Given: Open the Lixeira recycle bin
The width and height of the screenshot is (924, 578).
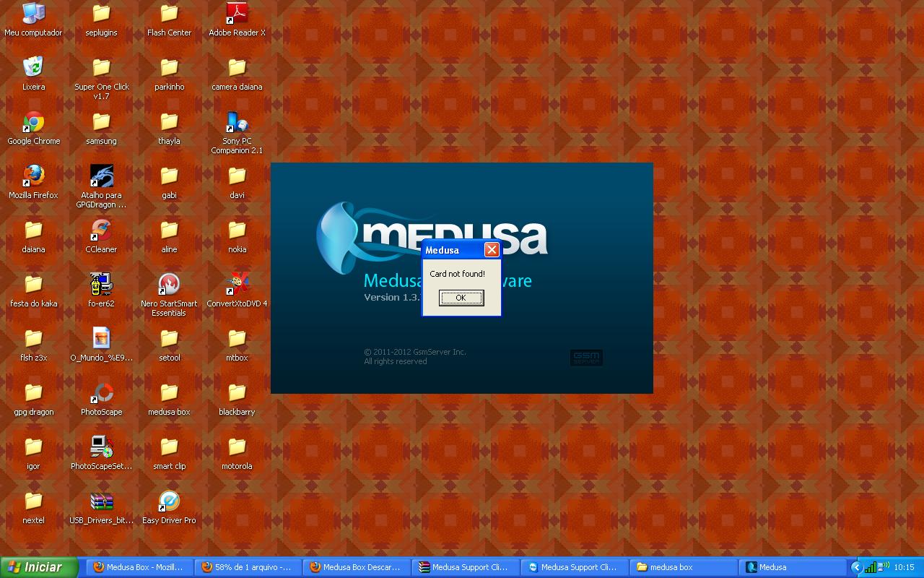Looking at the screenshot, I should (33, 67).
